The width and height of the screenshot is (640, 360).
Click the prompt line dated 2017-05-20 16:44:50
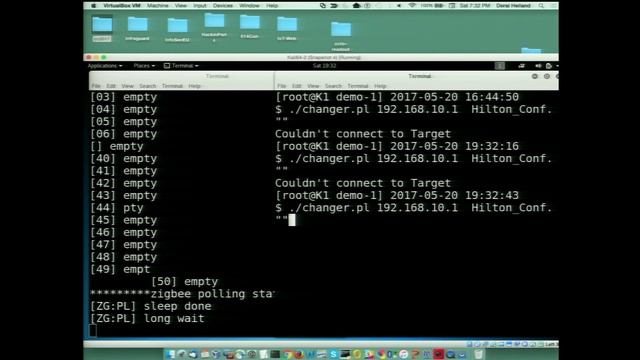click(x=397, y=97)
